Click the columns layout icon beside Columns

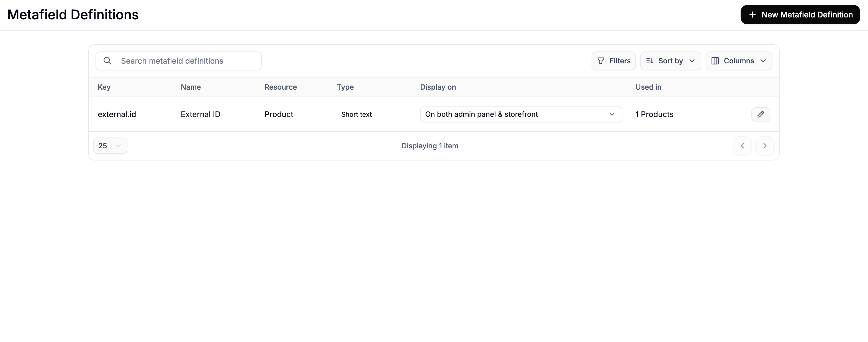(715, 61)
